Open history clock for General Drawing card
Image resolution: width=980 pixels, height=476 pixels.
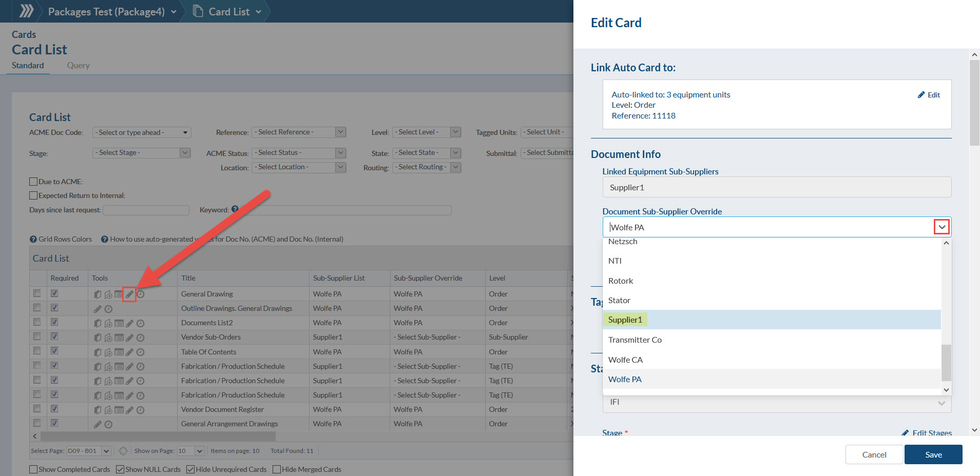(x=140, y=294)
